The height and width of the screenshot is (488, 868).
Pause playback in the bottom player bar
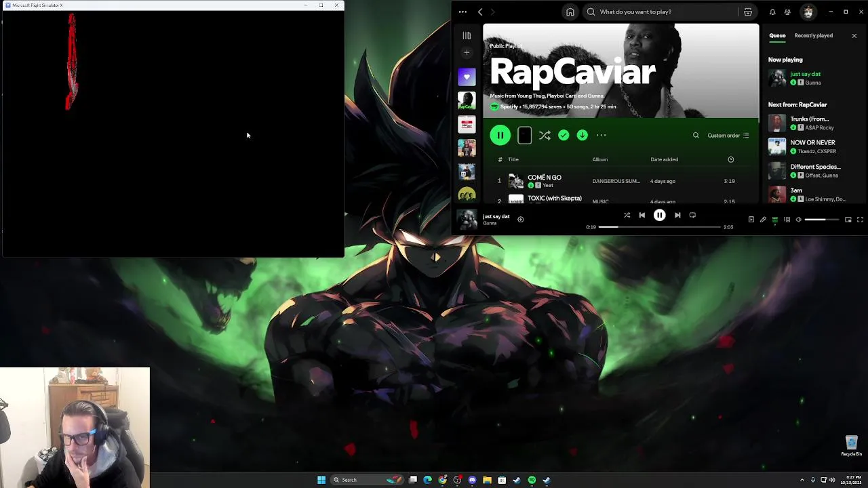[x=659, y=215]
